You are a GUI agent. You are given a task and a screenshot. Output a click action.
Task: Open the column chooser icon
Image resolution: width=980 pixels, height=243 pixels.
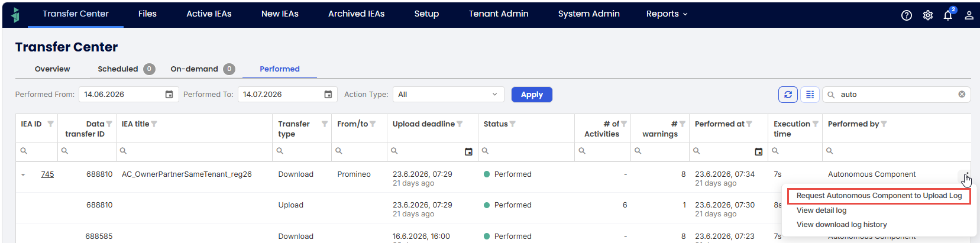pyautogui.click(x=810, y=95)
